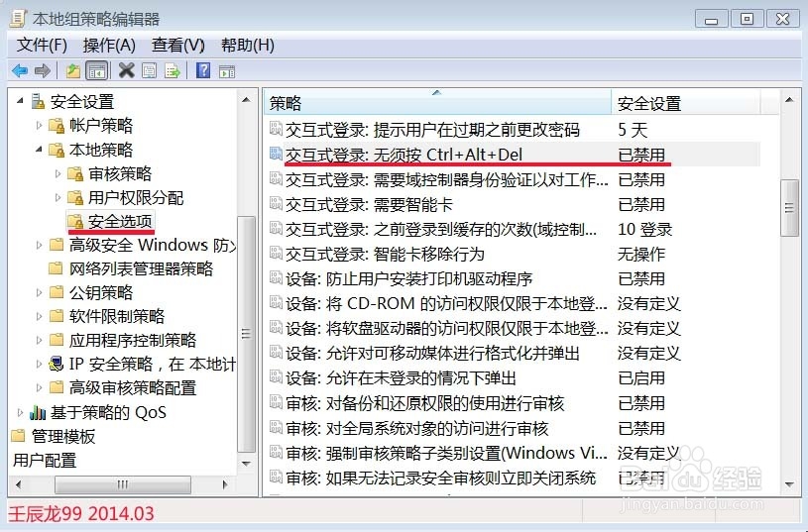Click the 基于策略的 QoS chart icon
This screenshot has width=808, height=532.
pyautogui.click(x=38, y=412)
